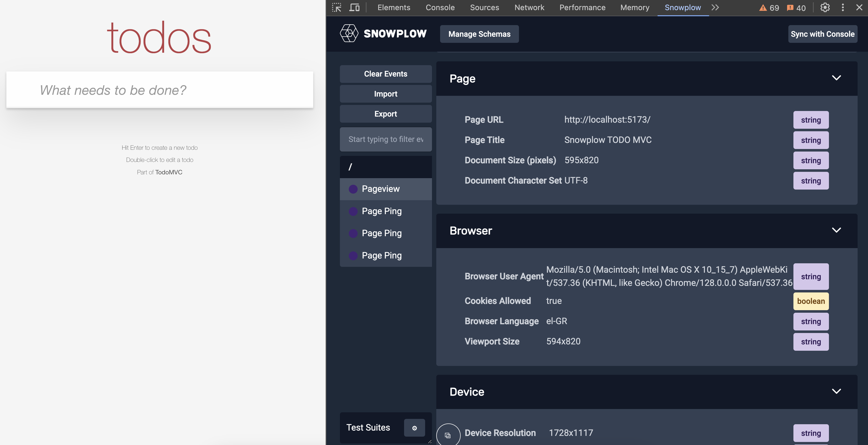Image resolution: width=868 pixels, height=445 pixels.
Task: Open the TodoMVC link
Action: (x=168, y=172)
